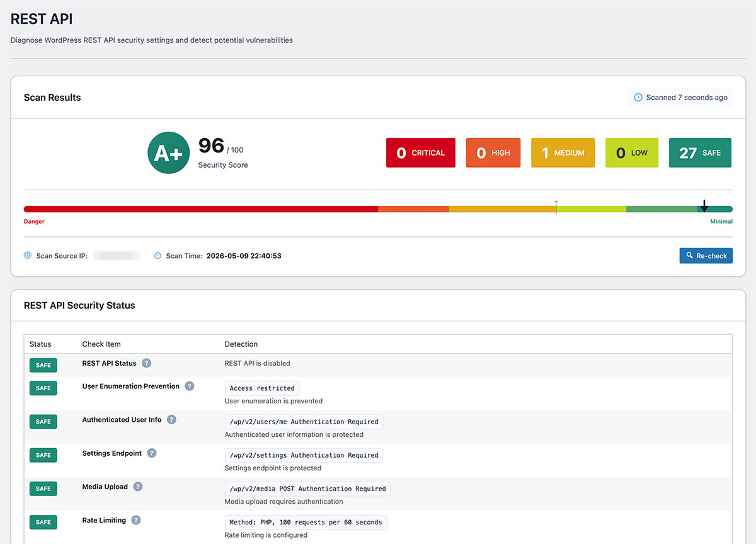This screenshot has width=756, height=544.
Task: Click the SAFE badge in Media Upload row
Action: (x=43, y=489)
